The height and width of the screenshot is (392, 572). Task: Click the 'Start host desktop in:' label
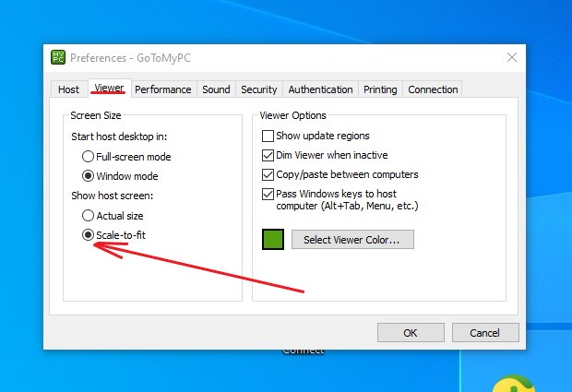pyautogui.click(x=119, y=137)
